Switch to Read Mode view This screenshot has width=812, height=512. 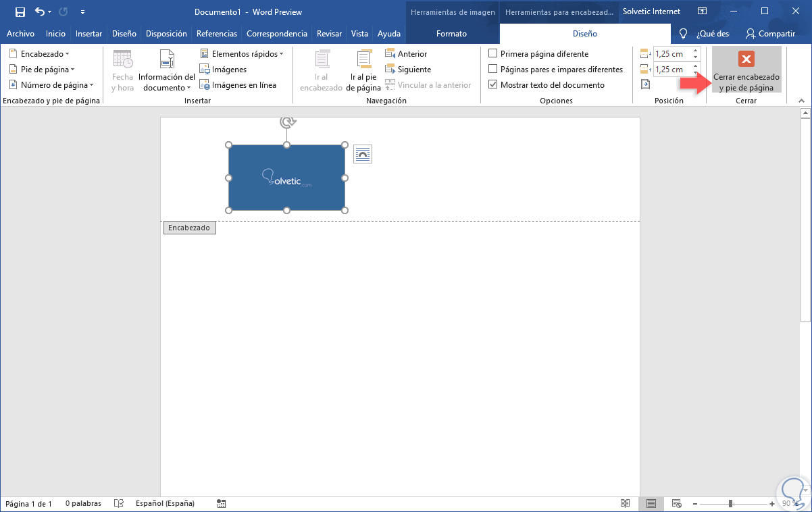pos(626,504)
